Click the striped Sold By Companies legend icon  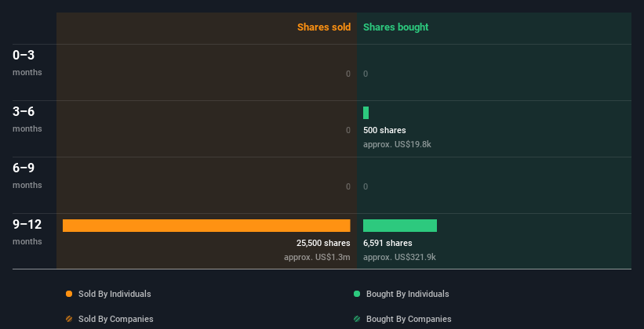69,319
